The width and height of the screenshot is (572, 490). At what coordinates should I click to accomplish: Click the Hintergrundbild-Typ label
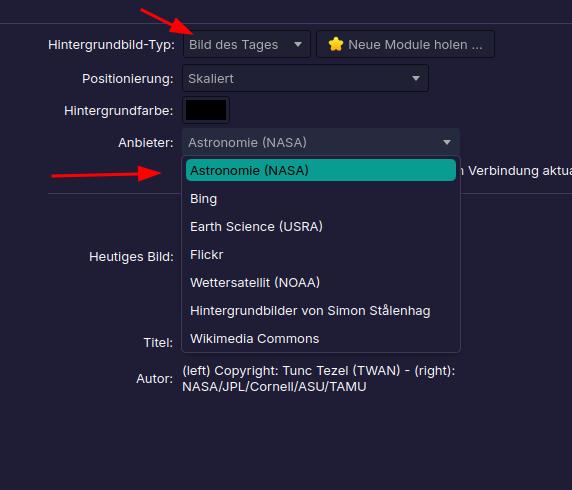(x=111, y=45)
